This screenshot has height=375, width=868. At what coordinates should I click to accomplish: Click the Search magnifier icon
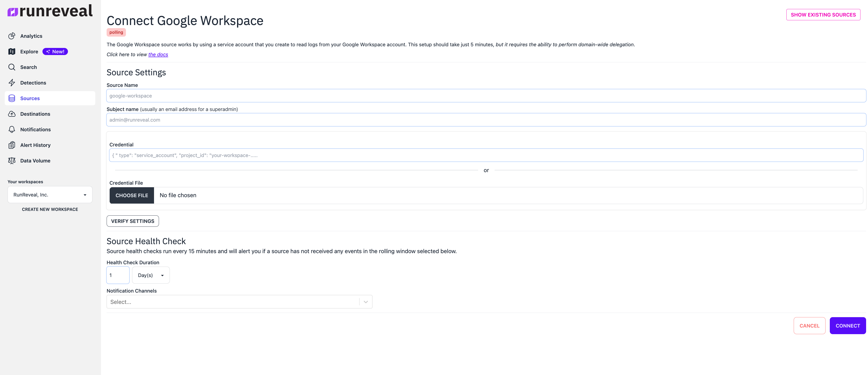[x=12, y=67]
